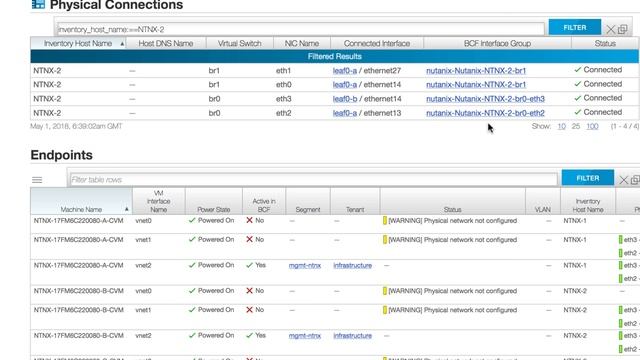Screen dimensions: 640x360
Task: Focus the inventory_host_name filter field
Action: pyautogui.click(x=300, y=29)
